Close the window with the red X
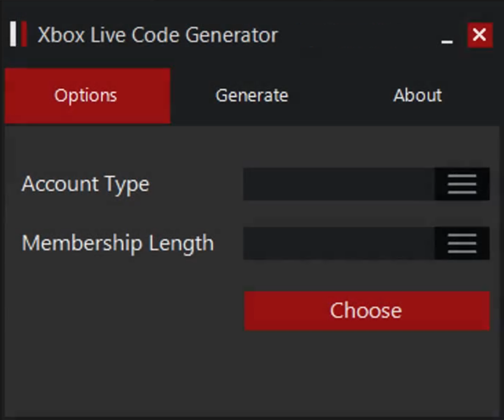This screenshot has height=420, width=504. coord(480,35)
